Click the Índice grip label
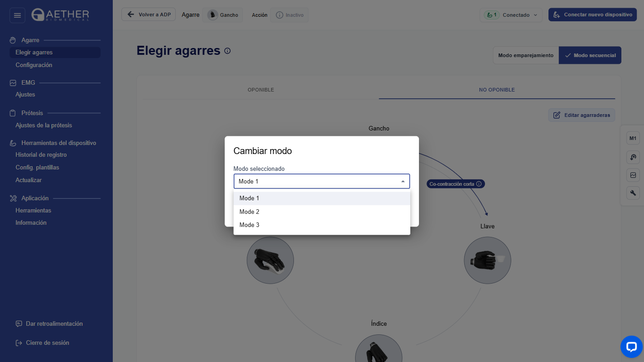Screen dimensions: 644x362 tap(379, 324)
